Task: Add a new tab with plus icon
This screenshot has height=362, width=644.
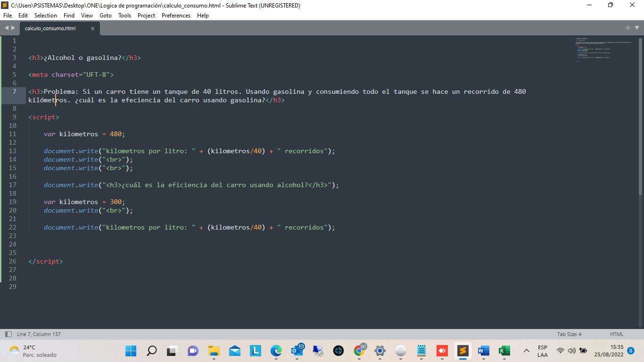Action: pos(628,28)
